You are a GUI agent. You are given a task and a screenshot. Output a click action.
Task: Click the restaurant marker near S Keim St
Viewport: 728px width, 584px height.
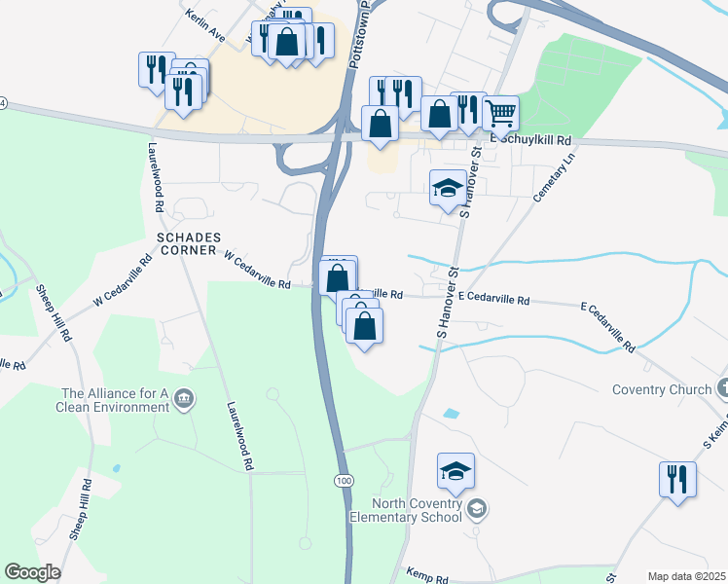[x=677, y=480]
